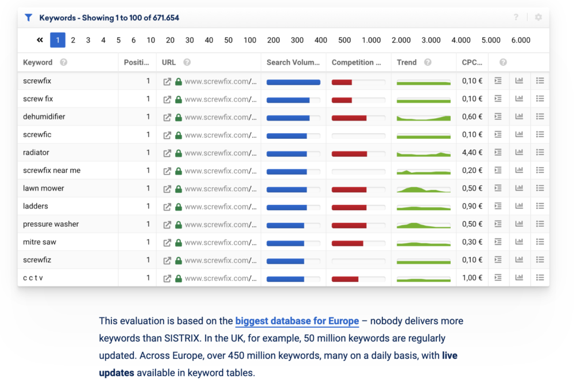Jump to page 50
This screenshot has height=388, width=588.
pos(229,40)
